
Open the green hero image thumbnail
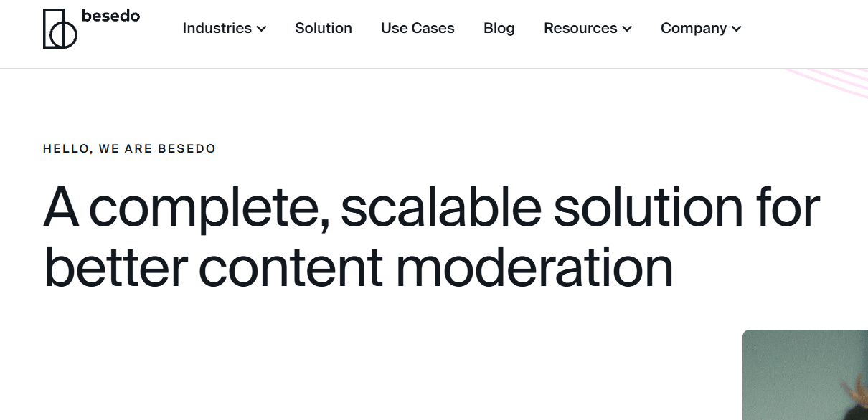click(x=805, y=375)
